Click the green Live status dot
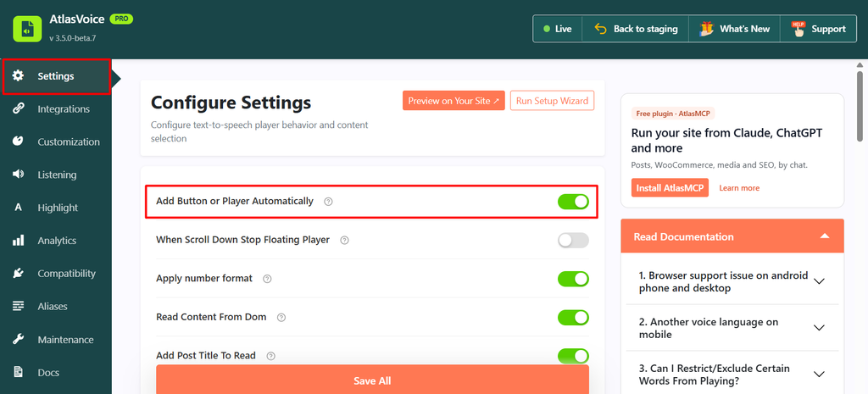 tap(547, 29)
